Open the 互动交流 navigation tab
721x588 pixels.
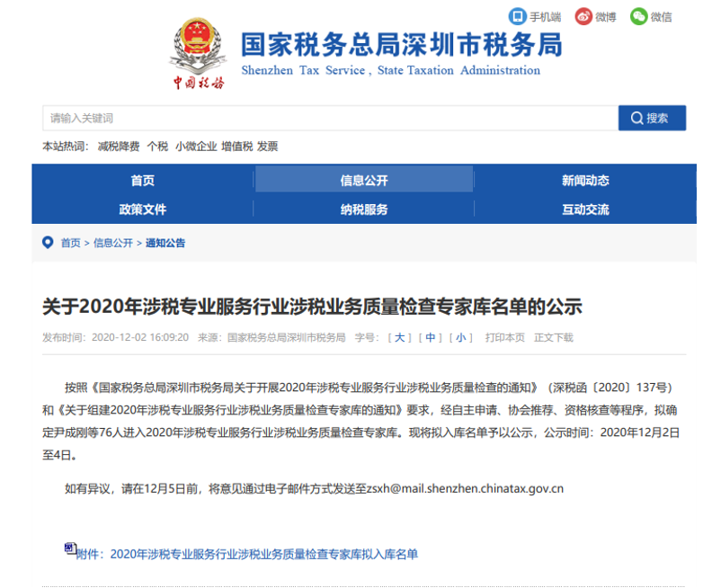[585, 209]
